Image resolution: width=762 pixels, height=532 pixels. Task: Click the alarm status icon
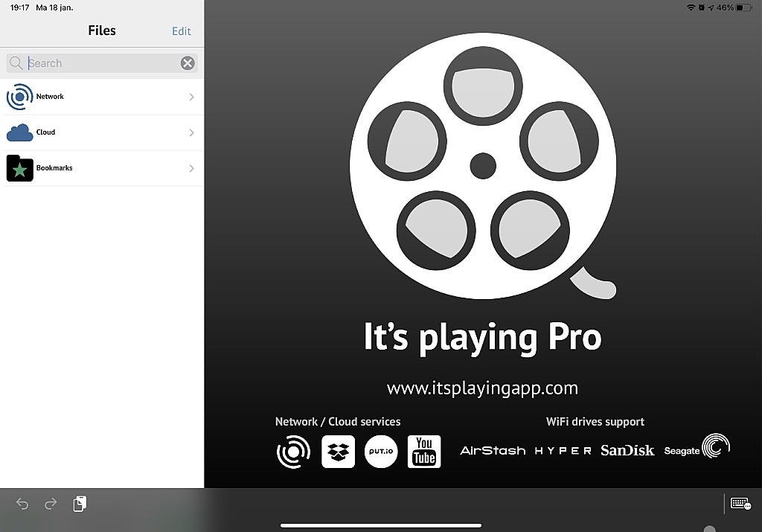(701, 7)
